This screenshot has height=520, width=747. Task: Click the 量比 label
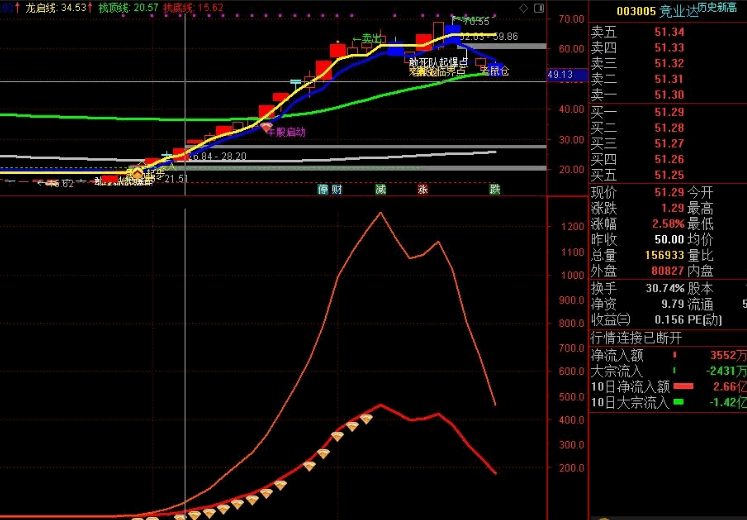(700, 255)
